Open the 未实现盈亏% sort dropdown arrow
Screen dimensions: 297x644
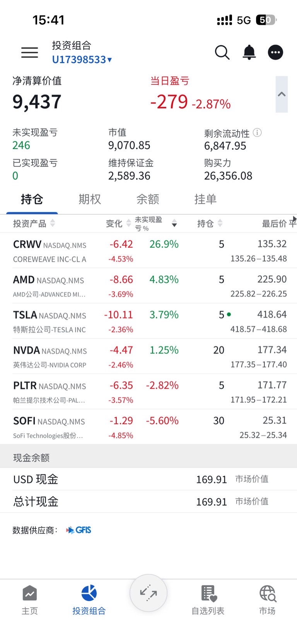[x=174, y=223]
